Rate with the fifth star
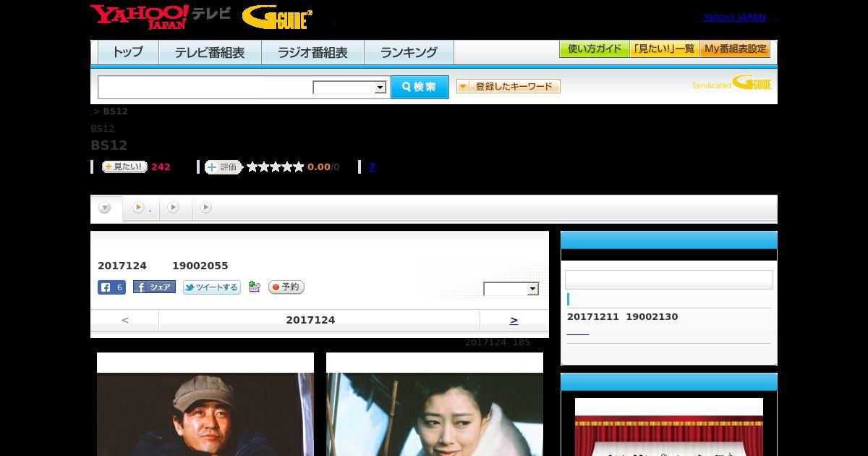This screenshot has width=868, height=456. click(298, 167)
